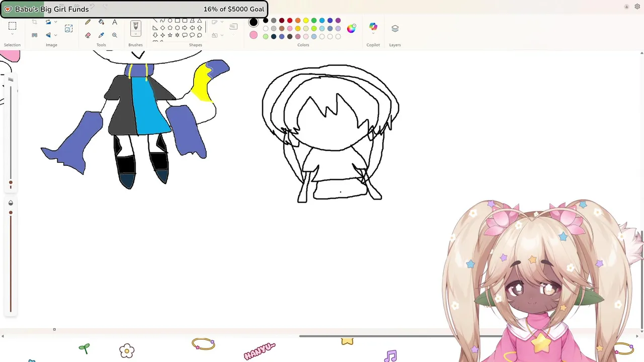Select the Pencil tool
Image resolution: width=644 pixels, height=362 pixels.
[x=88, y=22]
